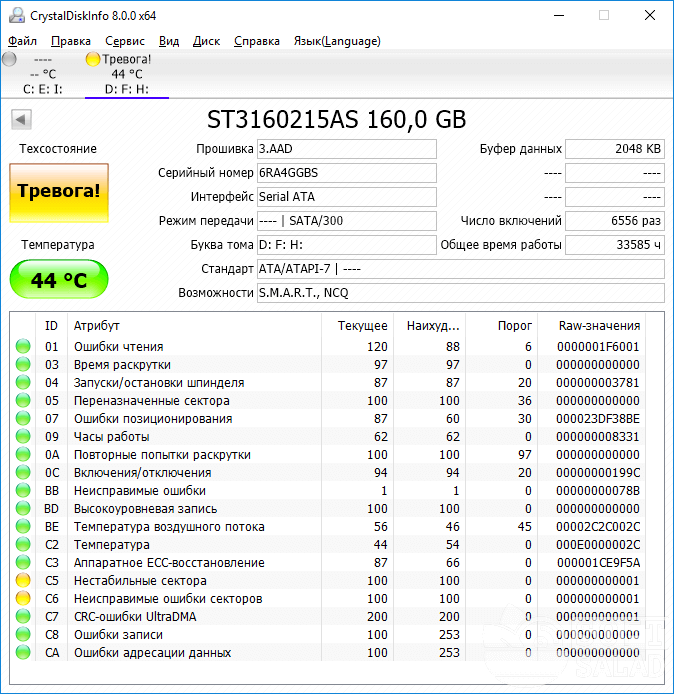Click green status dot for Ошибки чтения
The image size is (674, 694).
[23, 346]
